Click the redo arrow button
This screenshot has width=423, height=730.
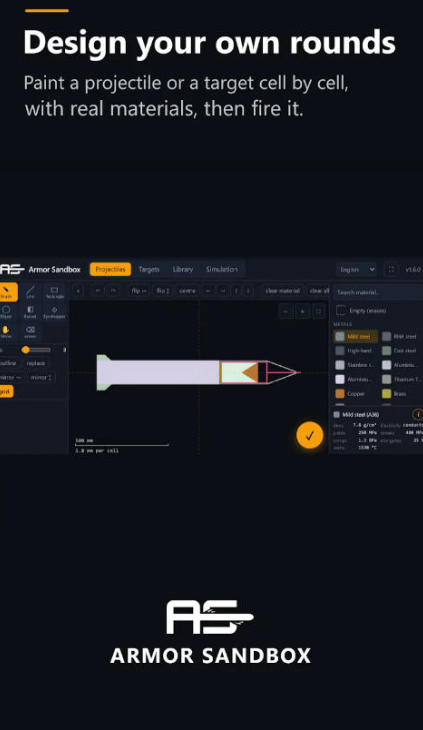113,291
